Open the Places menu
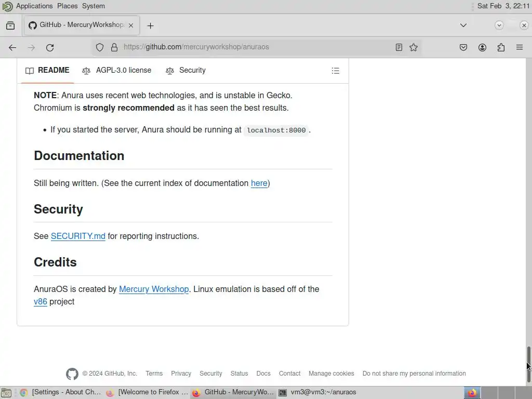Image resolution: width=532 pixels, height=399 pixels. pyautogui.click(x=67, y=6)
